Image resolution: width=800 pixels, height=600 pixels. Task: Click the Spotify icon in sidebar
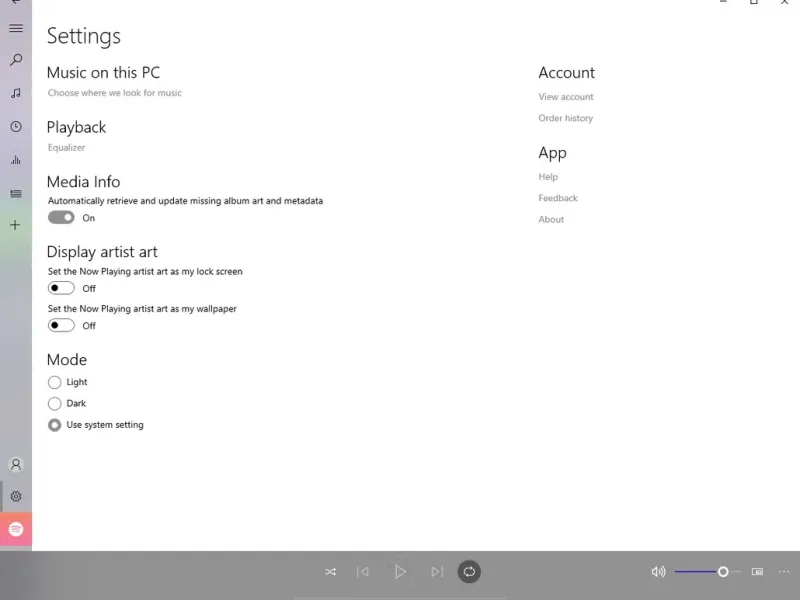click(16, 529)
